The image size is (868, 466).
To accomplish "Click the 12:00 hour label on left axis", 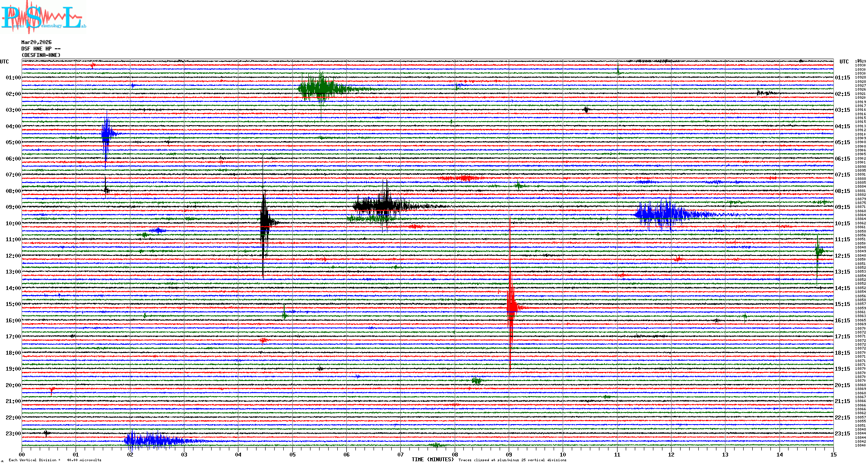I will [13, 256].
